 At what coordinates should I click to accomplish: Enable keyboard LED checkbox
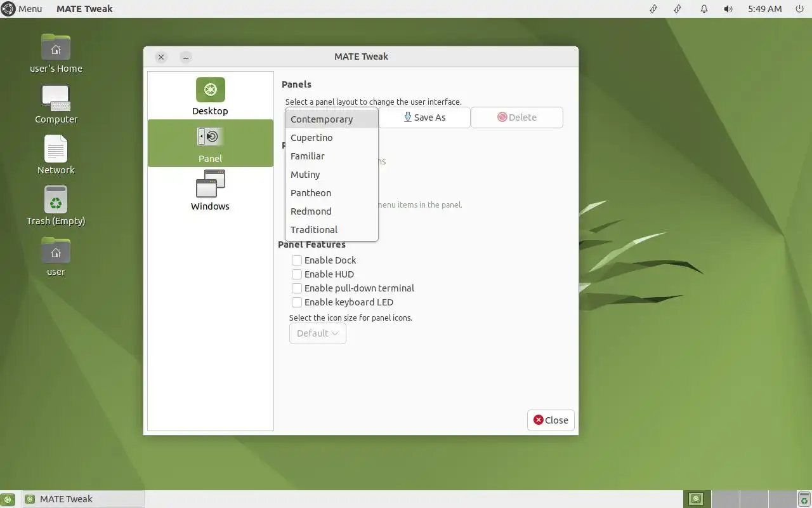(x=296, y=302)
